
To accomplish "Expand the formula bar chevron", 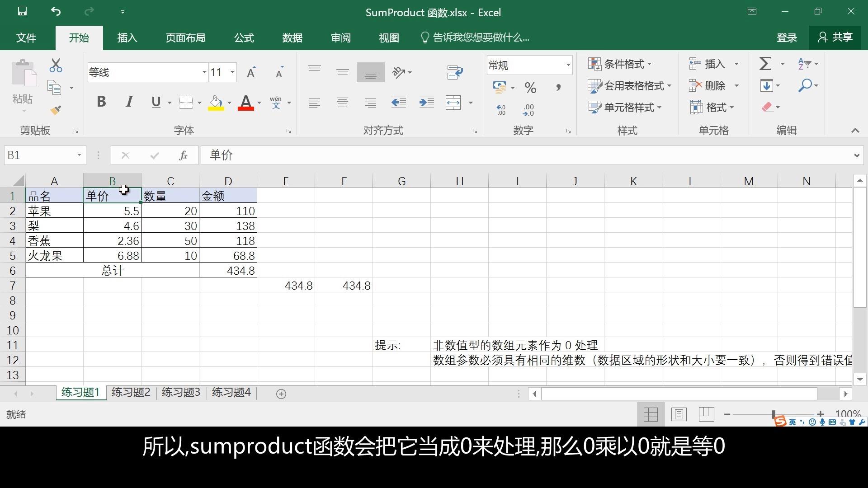I will click(857, 155).
